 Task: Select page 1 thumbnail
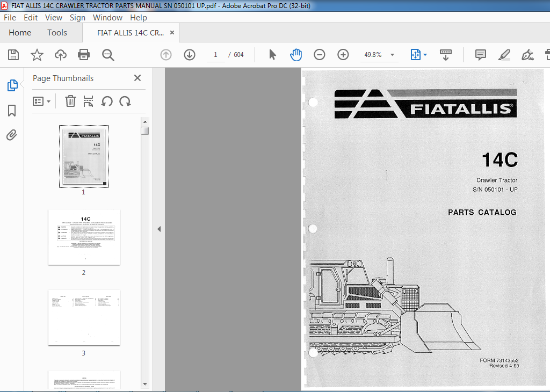[x=84, y=156]
